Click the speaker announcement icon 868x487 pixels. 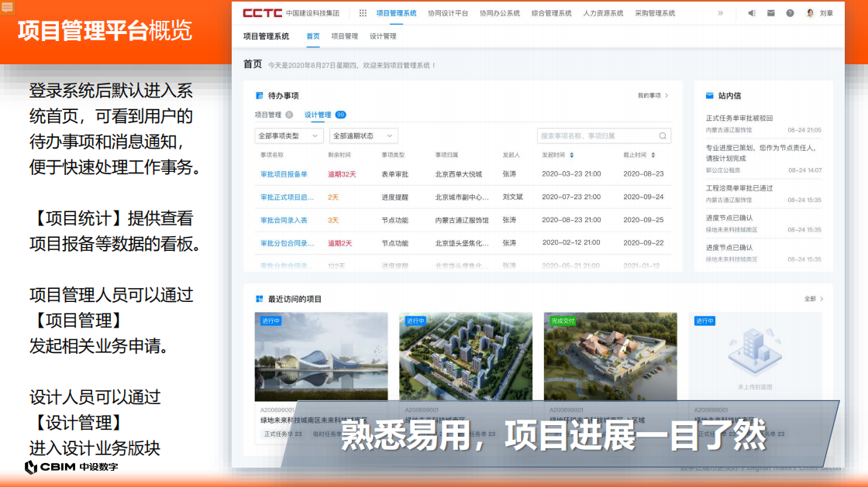click(x=752, y=13)
